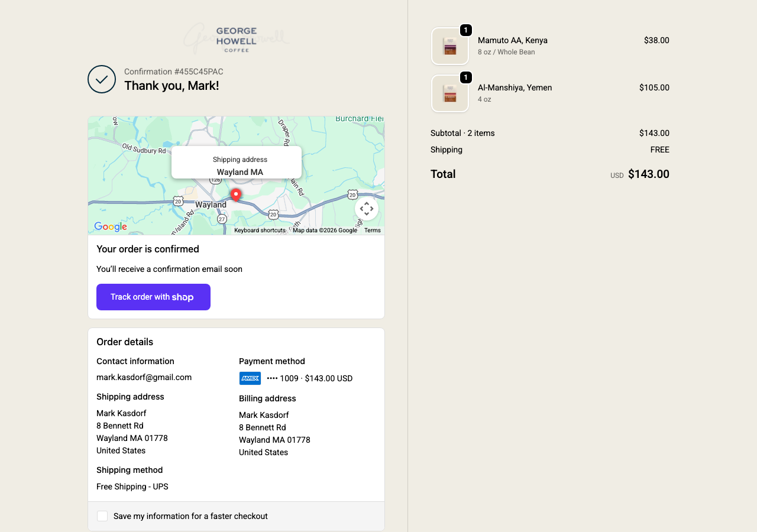Click the Amex card icon
The image size is (757, 532).
[x=250, y=378]
